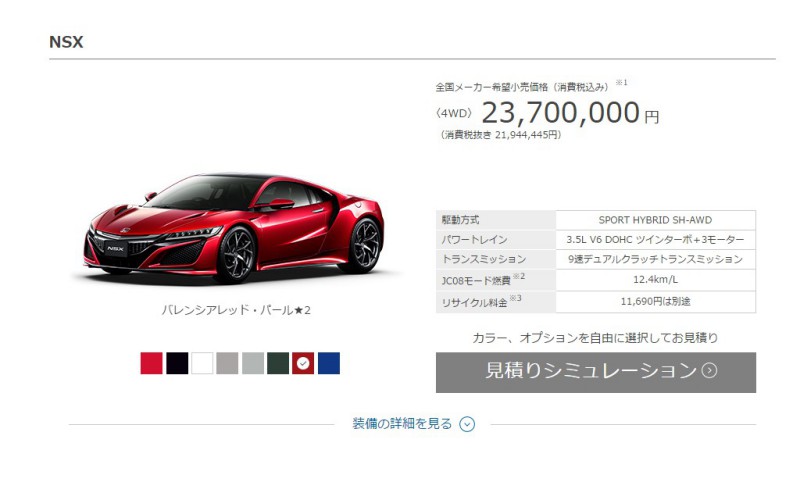This screenshot has width=800, height=500.
Task: Click the 9速デュアルクラッチトランスミッション cell
Action: point(655,259)
